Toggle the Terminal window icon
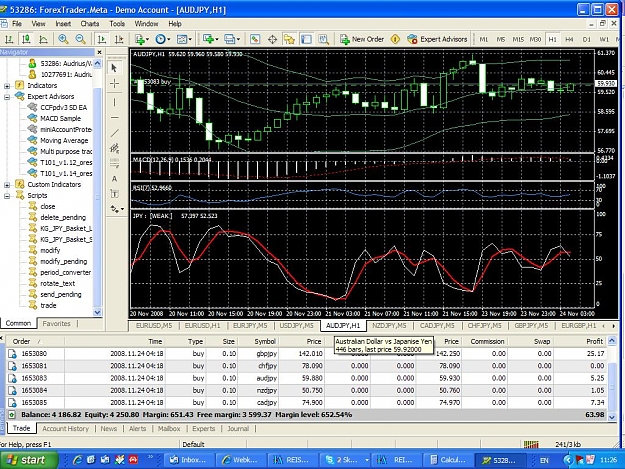This screenshot has height=469, width=625. (x=306, y=39)
